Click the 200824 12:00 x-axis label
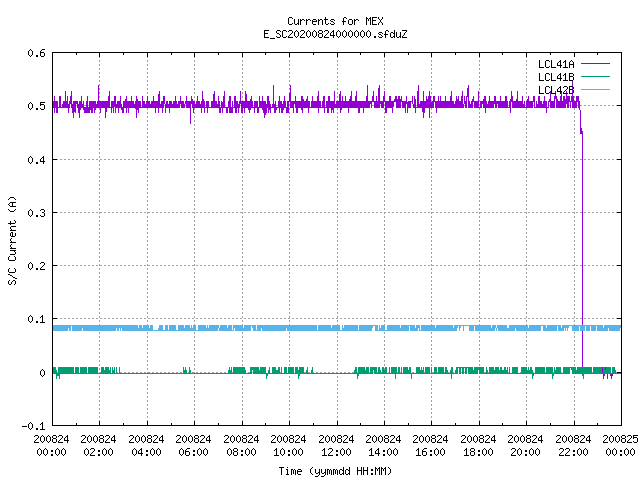Image resolution: width=640 pixels, height=480 pixels. pos(336,446)
